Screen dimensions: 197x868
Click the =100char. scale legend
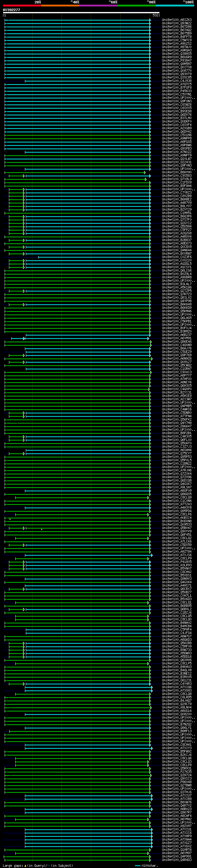147,866
